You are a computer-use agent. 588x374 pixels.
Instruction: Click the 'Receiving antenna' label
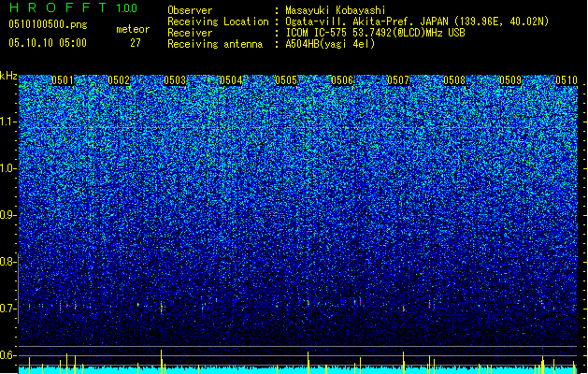coord(215,44)
